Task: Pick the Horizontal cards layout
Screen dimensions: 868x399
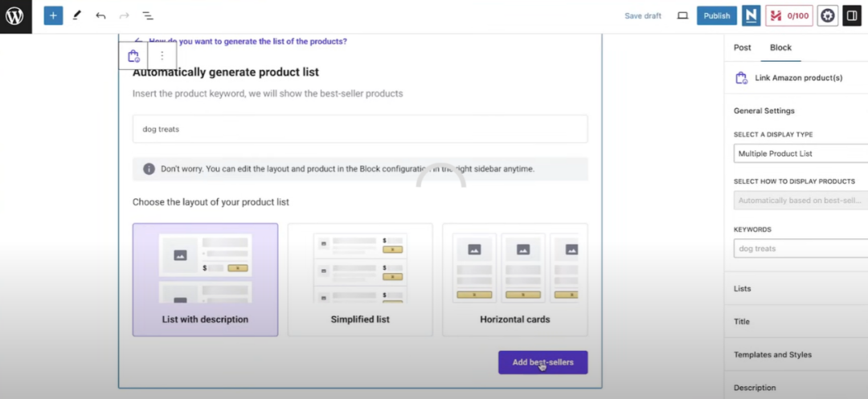Action: click(514, 279)
